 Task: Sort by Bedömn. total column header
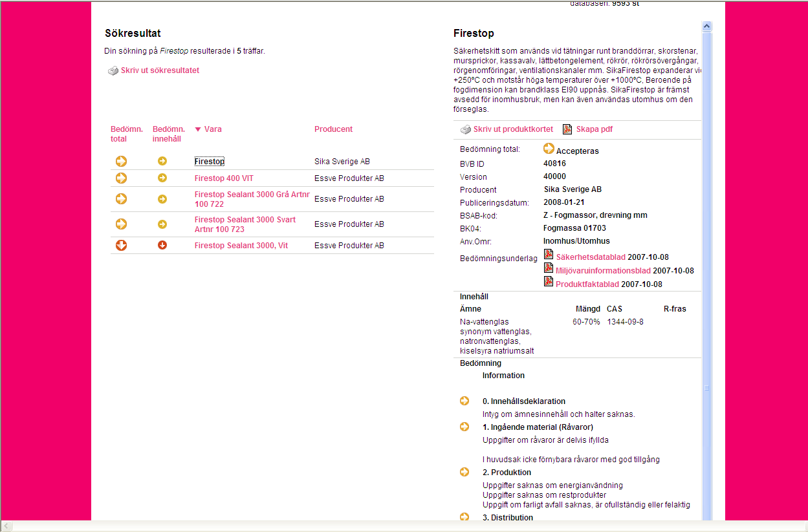click(127, 134)
